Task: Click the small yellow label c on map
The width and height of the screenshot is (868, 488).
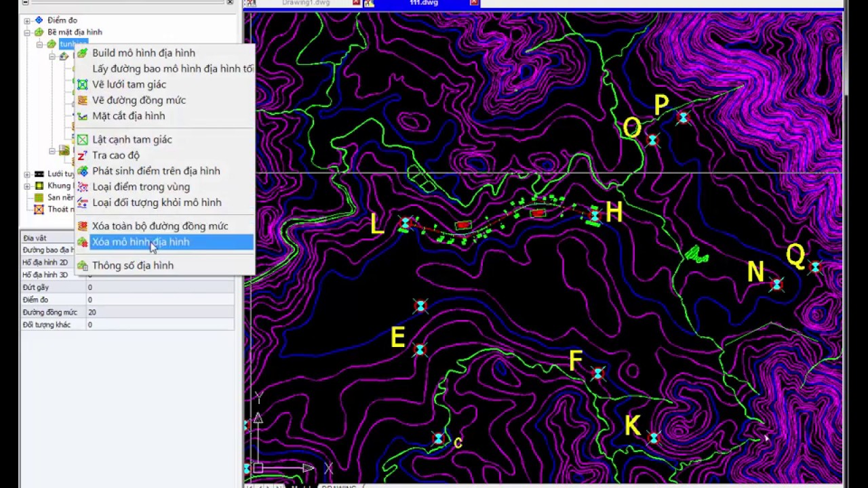Action: [x=458, y=443]
